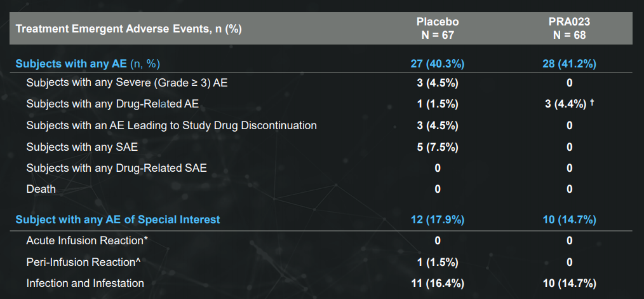
Task: Select the "Subjects with any Drug-Related SAE" label
Action: (x=116, y=168)
